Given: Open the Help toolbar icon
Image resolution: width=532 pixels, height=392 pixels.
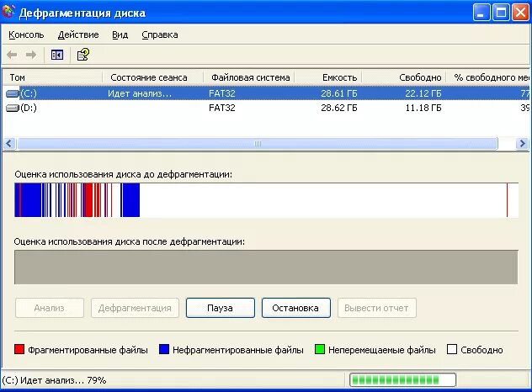Looking at the screenshot, I should click(x=83, y=55).
